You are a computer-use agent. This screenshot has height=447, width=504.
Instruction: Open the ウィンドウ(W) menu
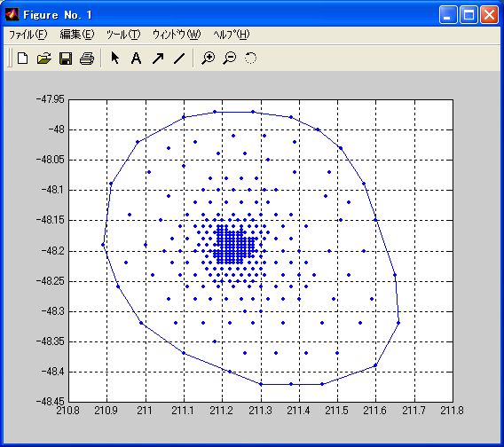177,35
